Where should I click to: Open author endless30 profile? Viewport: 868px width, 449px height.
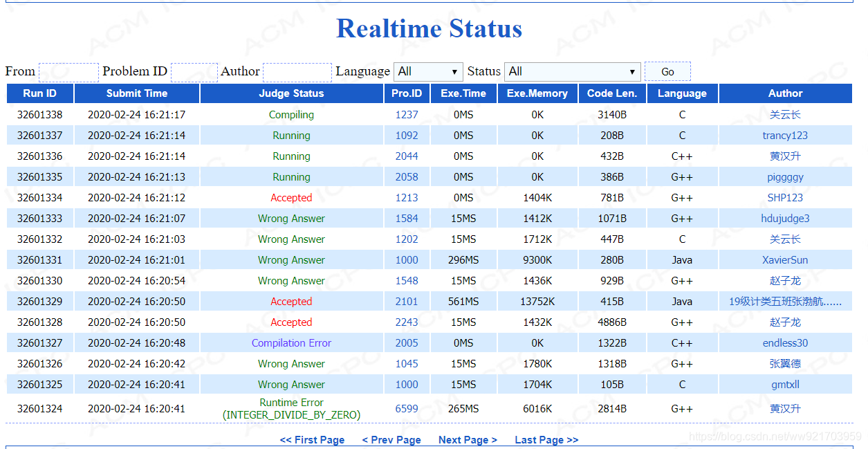coord(785,343)
